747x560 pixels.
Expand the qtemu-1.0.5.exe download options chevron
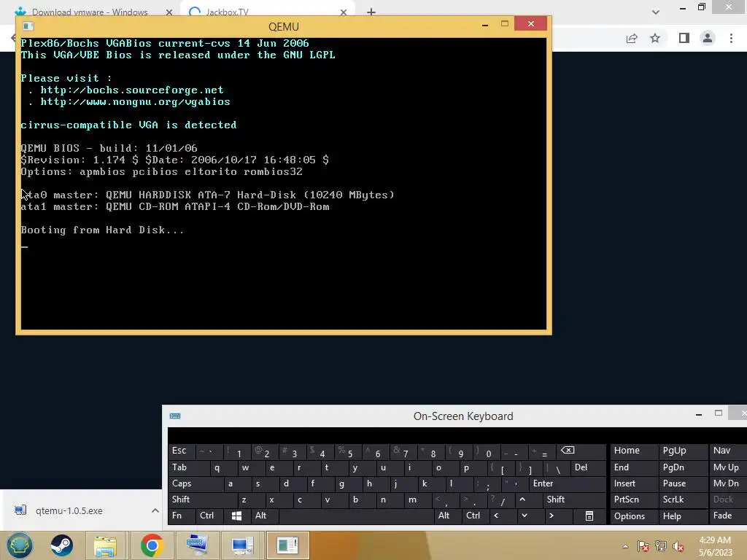155,510
